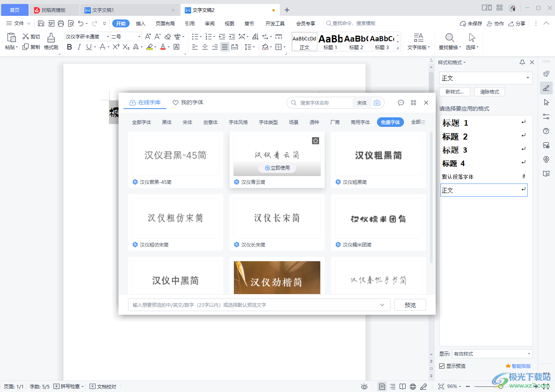The image size is (555, 392).
Task: Click the Save icon in quick toolbar
Action: (41, 23)
